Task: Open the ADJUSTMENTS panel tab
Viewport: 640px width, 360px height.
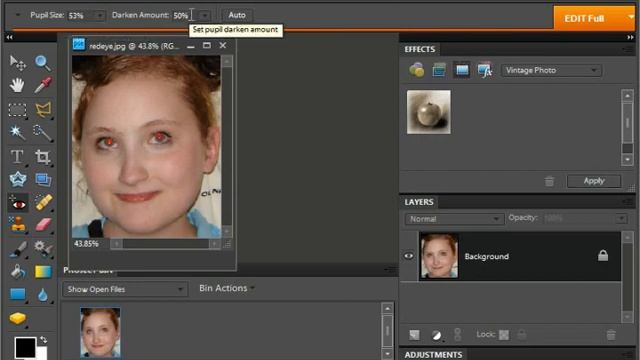Action: pyautogui.click(x=433, y=355)
